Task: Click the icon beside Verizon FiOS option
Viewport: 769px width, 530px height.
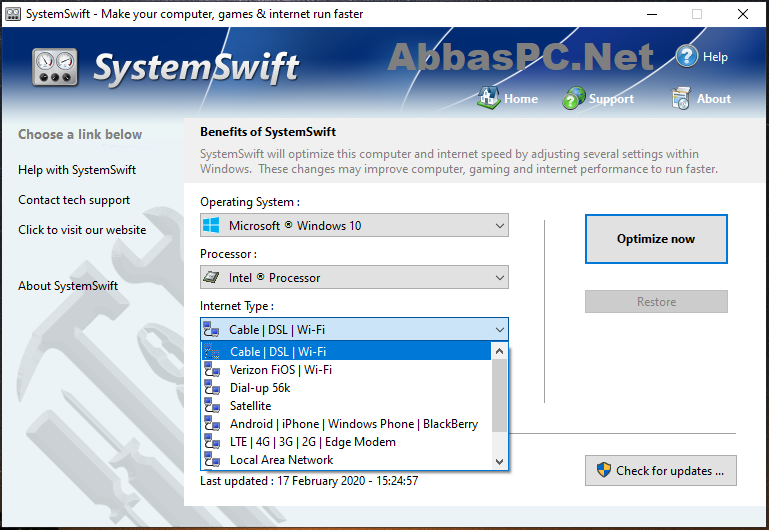Action: tap(212, 369)
